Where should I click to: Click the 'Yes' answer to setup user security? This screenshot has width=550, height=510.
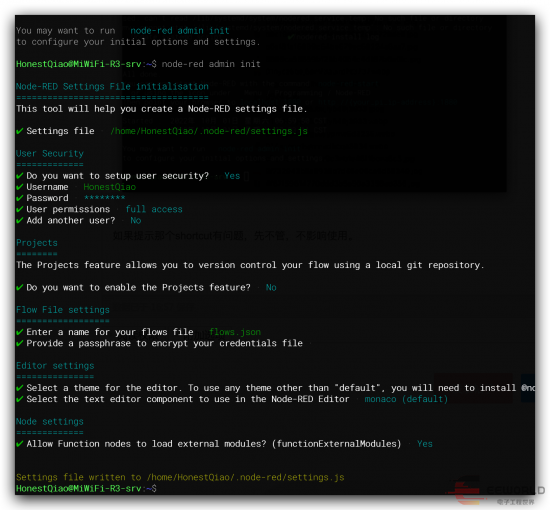pos(232,176)
